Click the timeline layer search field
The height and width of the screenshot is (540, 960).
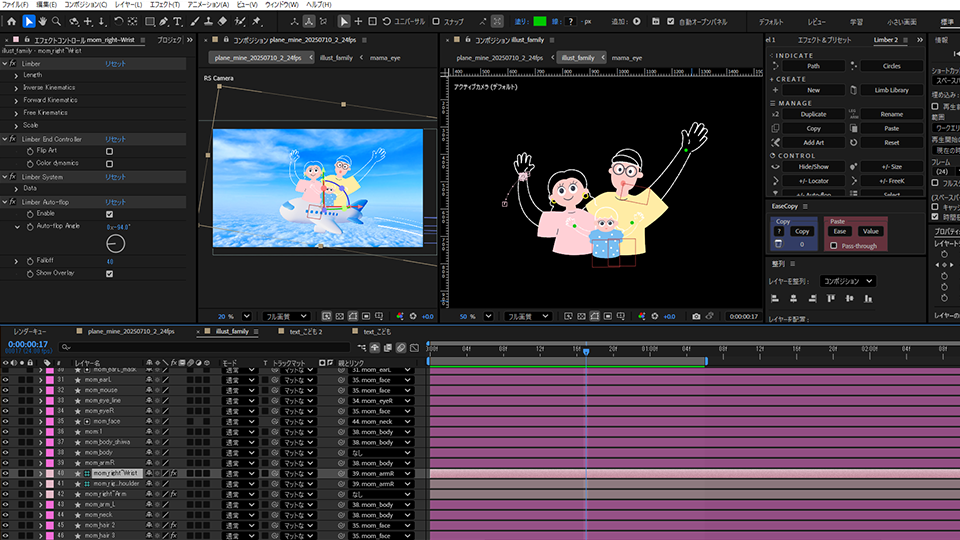pyautogui.click(x=204, y=347)
